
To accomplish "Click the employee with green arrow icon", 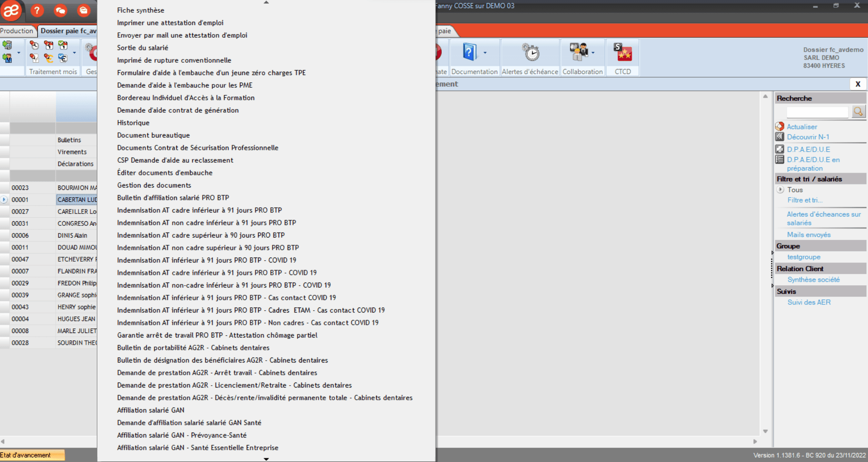I will point(7,58).
